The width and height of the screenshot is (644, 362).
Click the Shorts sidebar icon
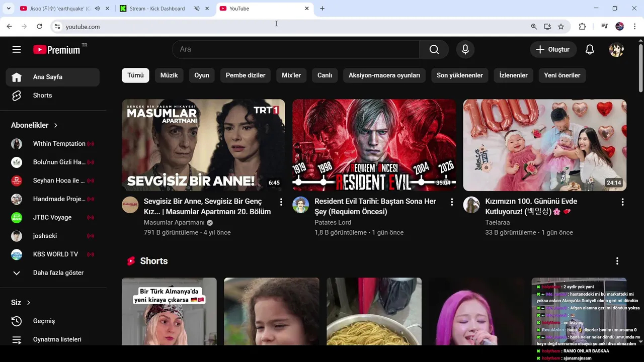(x=17, y=96)
